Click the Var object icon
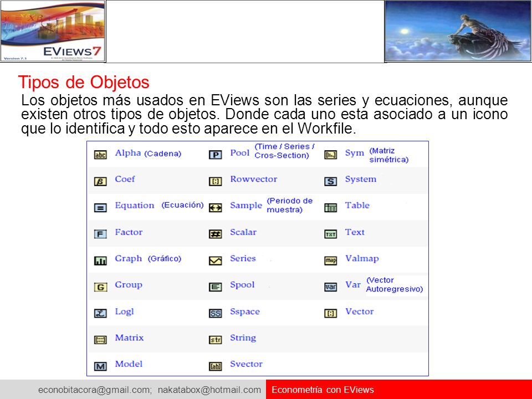Image resolution: width=532 pixels, height=399 pixels. [331, 287]
